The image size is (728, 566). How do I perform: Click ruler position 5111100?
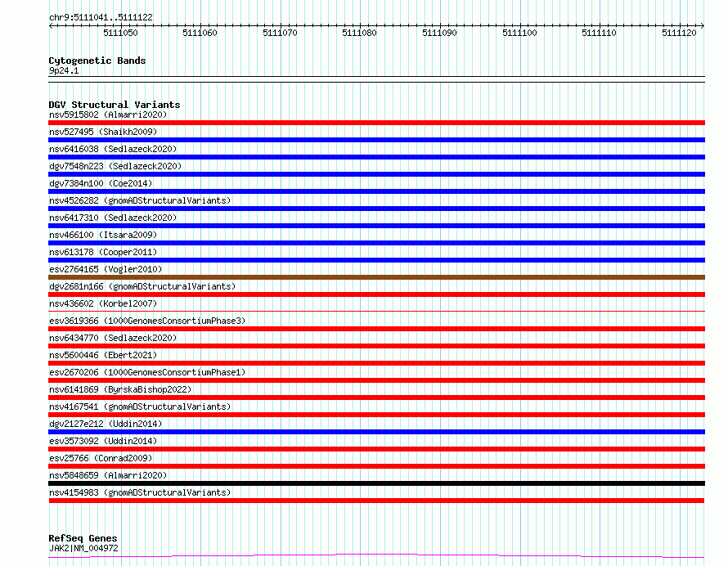pyautogui.click(x=519, y=33)
